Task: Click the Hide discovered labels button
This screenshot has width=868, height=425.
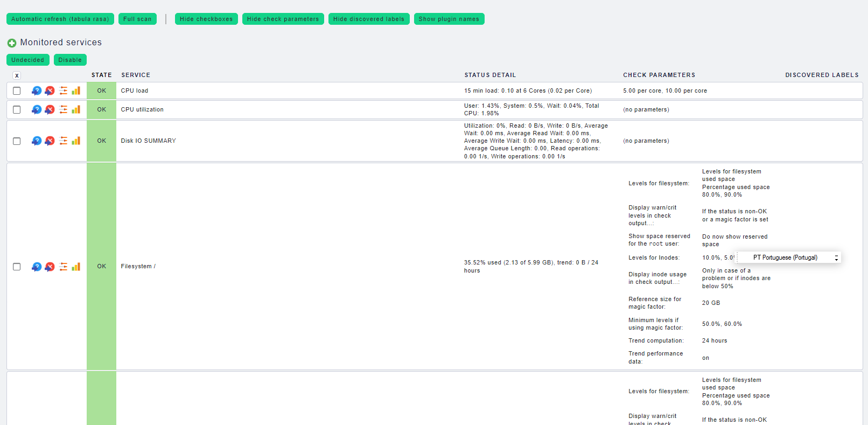Action: [368, 19]
